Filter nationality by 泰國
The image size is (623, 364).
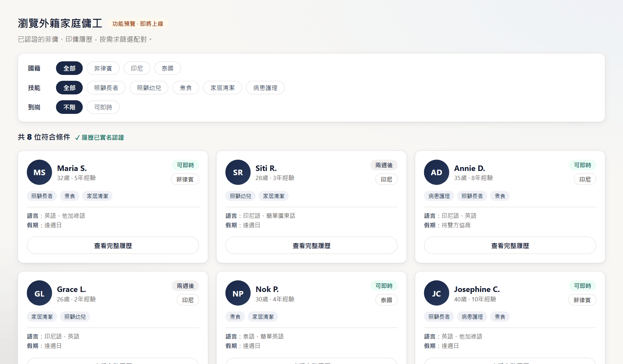point(167,68)
